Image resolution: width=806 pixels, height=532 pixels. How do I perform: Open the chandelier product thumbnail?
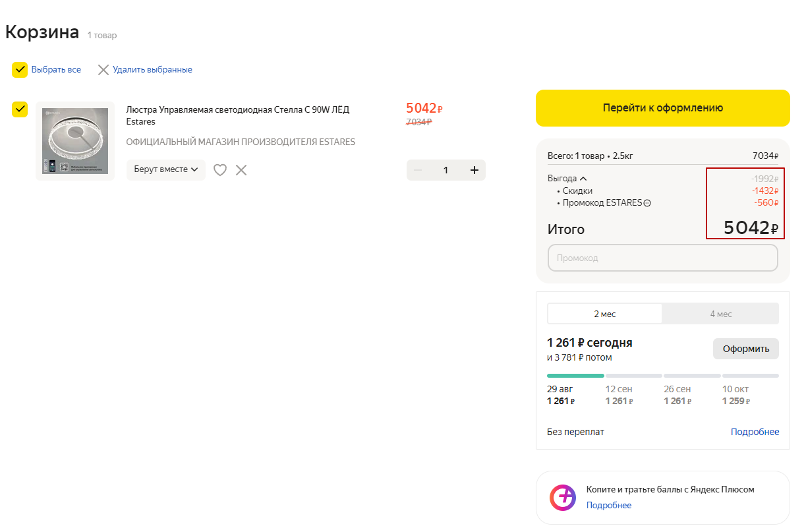(75, 141)
